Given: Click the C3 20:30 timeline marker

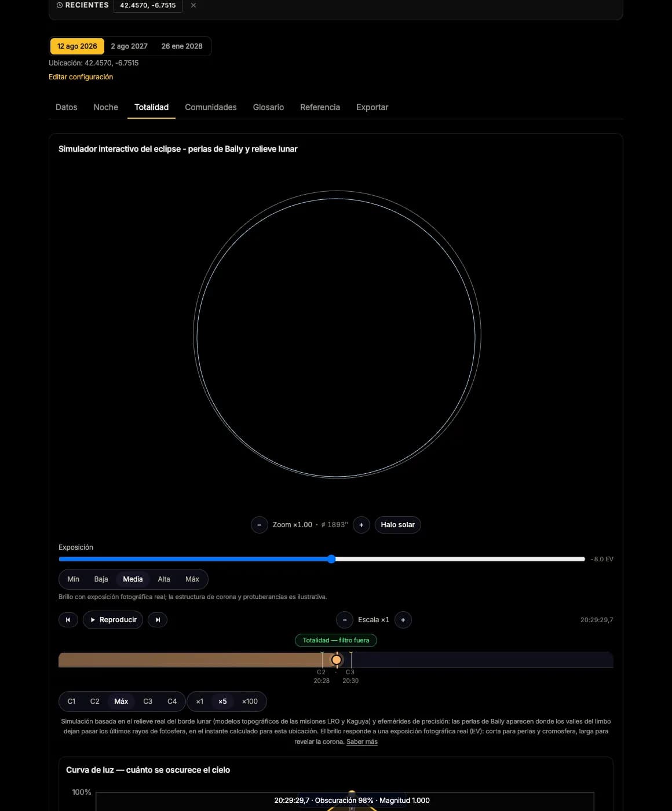Looking at the screenshot, I should pos(350,676).
